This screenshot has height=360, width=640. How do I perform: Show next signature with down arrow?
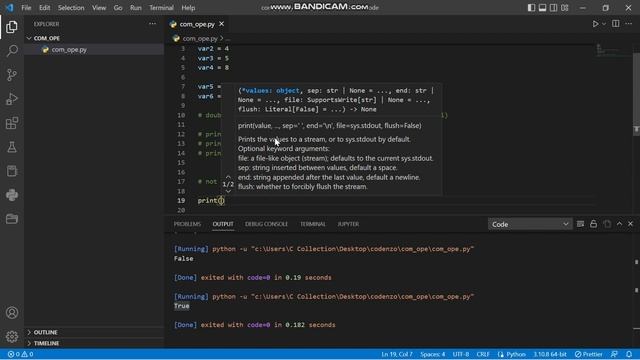click(228, 191)
